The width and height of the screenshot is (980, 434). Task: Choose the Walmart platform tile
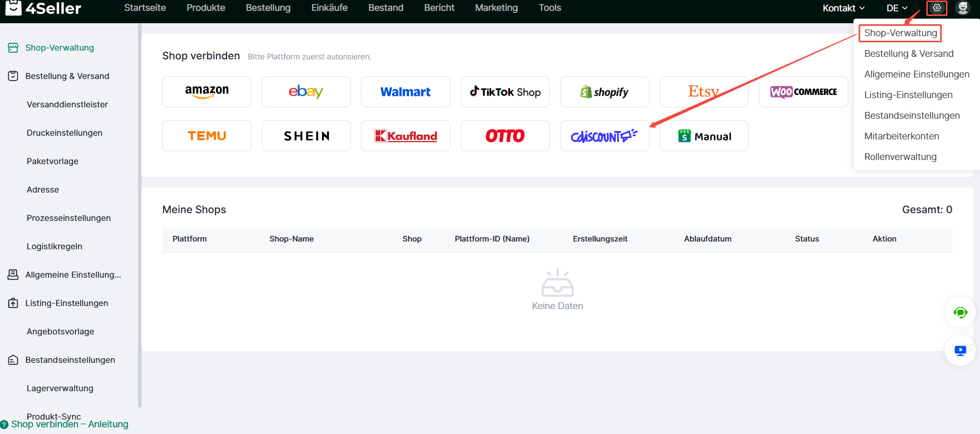coord(406,92)
